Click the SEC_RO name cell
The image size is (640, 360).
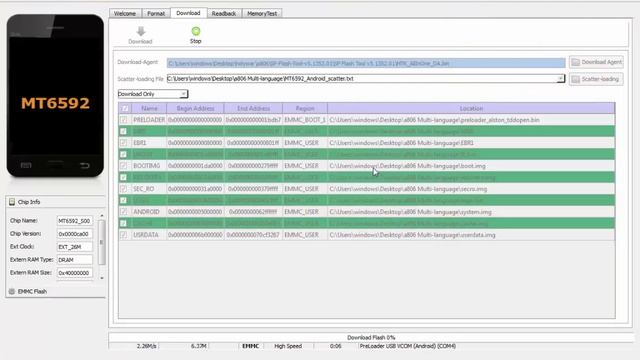(149, 189)
